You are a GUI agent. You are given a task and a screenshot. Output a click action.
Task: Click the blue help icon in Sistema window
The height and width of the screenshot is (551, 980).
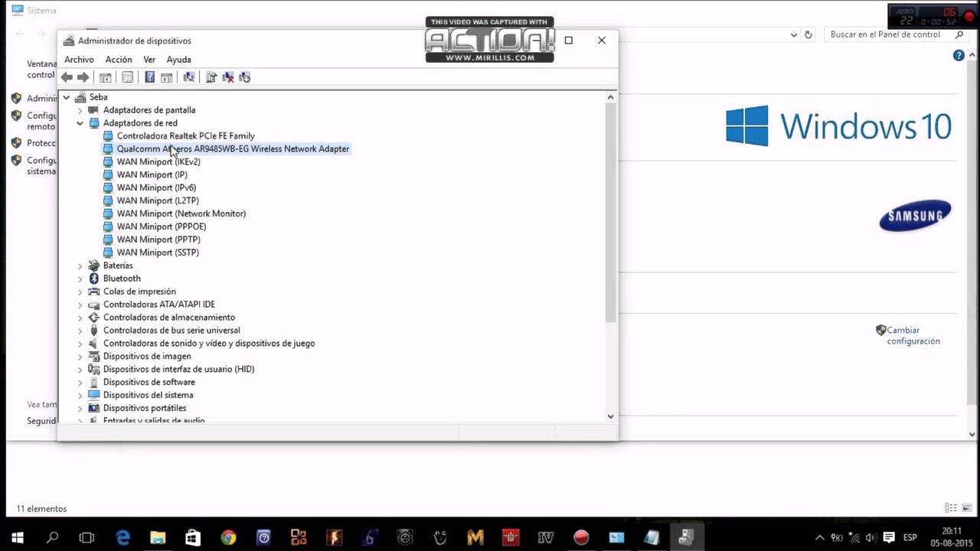[x=959, y=56]
